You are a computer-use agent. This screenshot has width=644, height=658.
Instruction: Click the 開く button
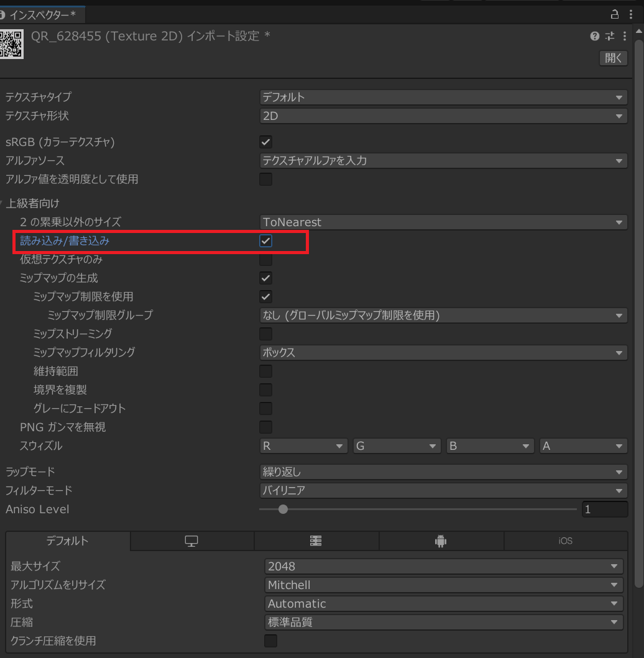coord(613,58)
